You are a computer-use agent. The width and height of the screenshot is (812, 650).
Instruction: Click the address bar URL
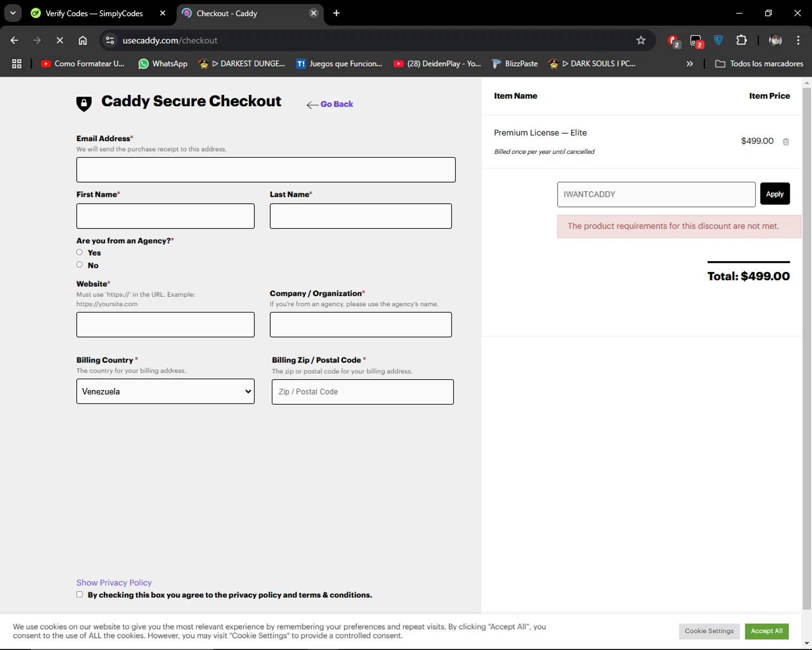click(x=170, y=41)
